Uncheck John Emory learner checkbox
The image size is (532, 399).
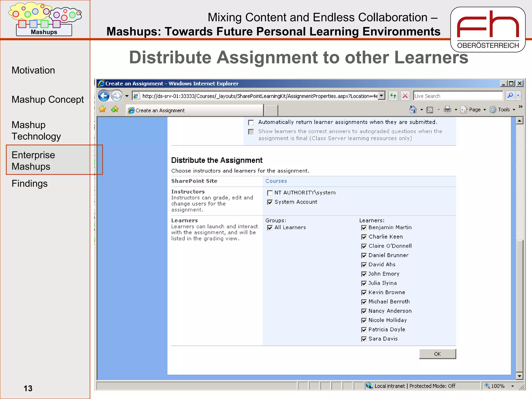click(x=364, y=274)
